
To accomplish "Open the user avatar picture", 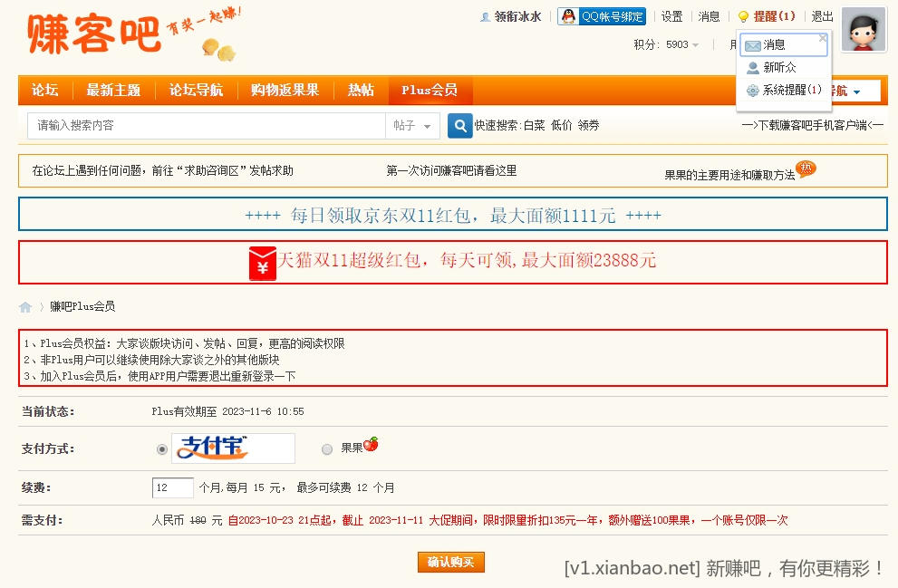I will 863,30.
